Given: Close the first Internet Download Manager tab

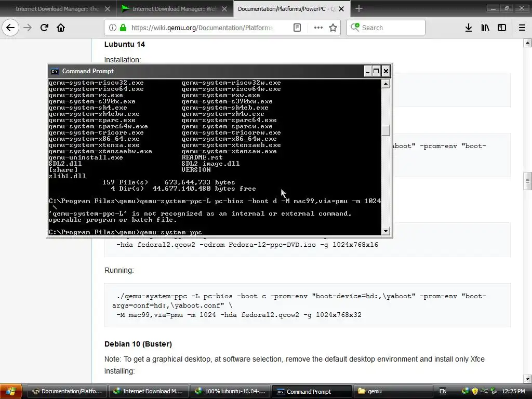Looking at the screenshot, I should click(108, 9).
